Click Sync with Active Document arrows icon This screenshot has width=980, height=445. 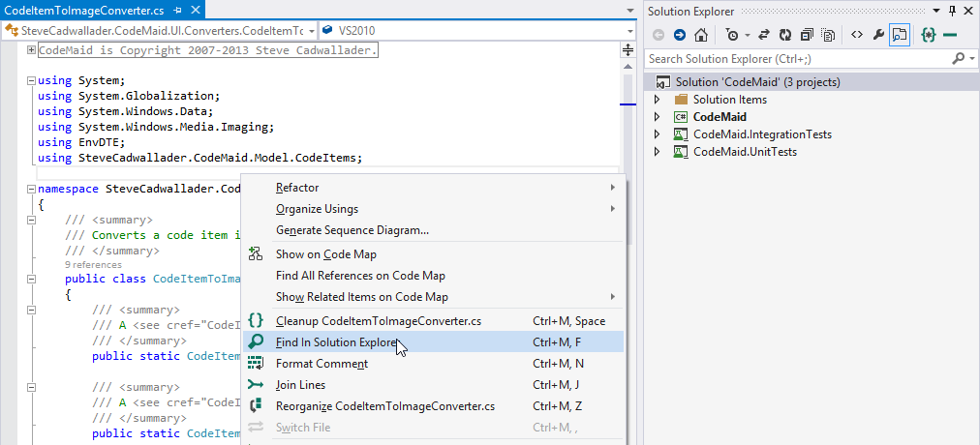(x=763, y=35)
